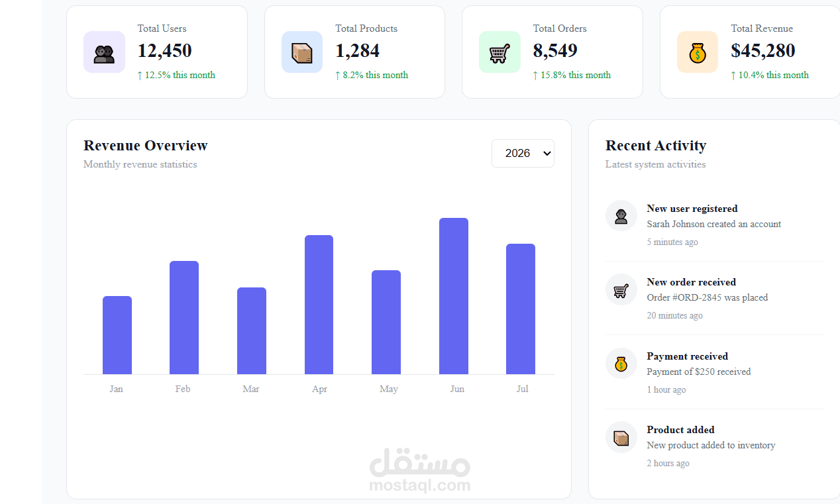Click the Apr revenue bar
840x504 pixels.
(319, 305)
